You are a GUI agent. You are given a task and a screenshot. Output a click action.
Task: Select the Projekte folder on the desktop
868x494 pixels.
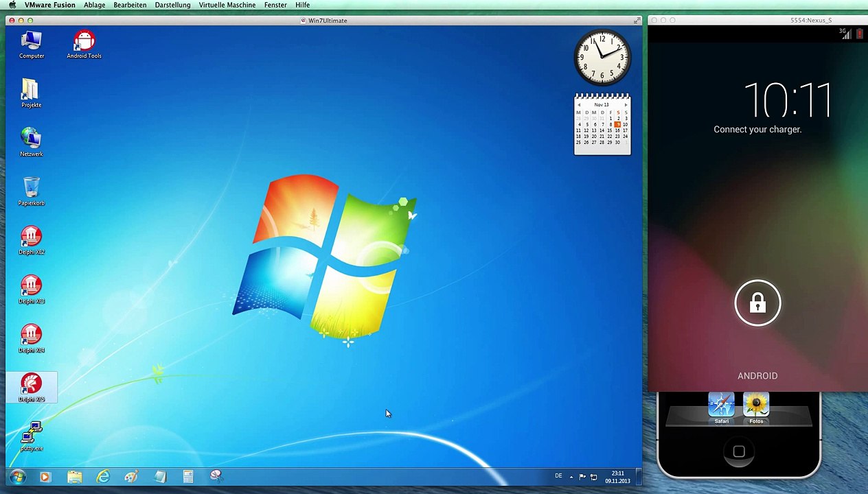31,94
